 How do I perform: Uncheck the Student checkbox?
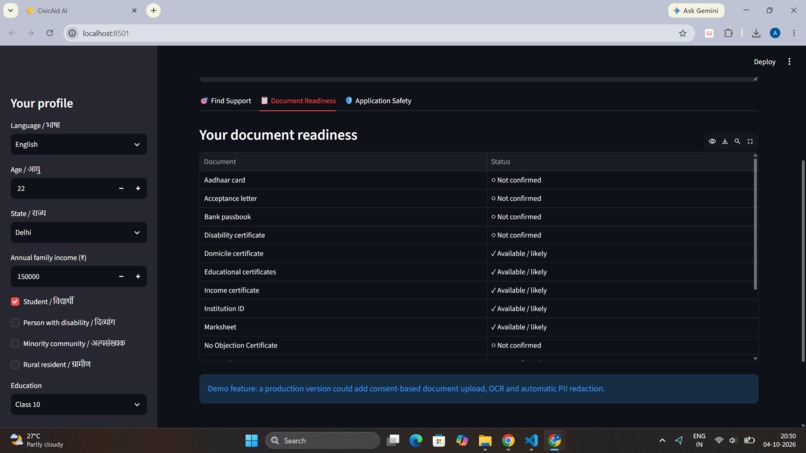(15, 302)
